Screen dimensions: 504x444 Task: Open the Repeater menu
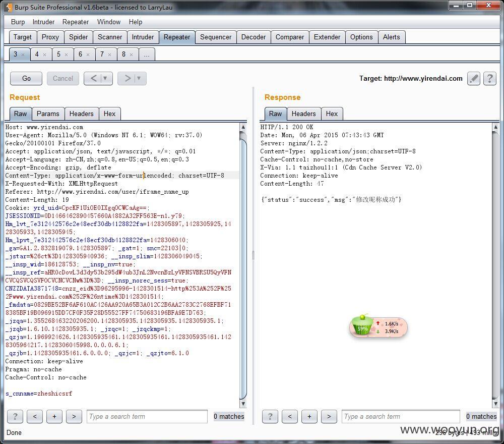point(76,22)
